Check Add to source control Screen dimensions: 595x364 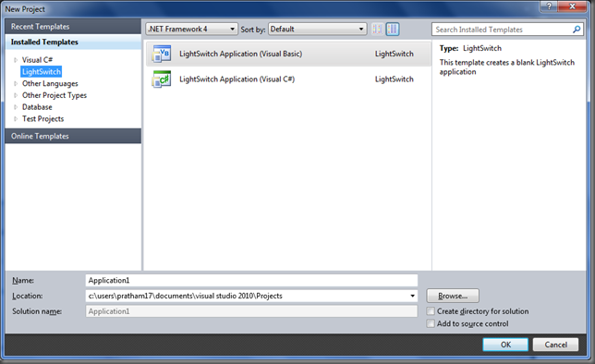pyautogui.click(x=431, y=323)
